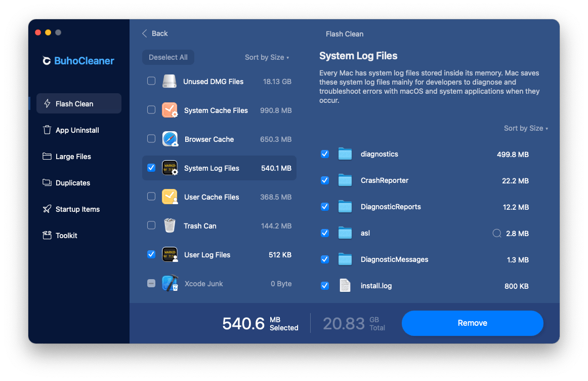
Task: Click the BuhoCleaner logo icon
Action: point(47,60)
